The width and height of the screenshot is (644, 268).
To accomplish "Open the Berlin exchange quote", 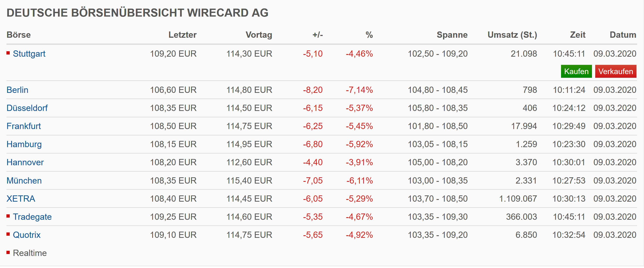I will pos(17,90).
